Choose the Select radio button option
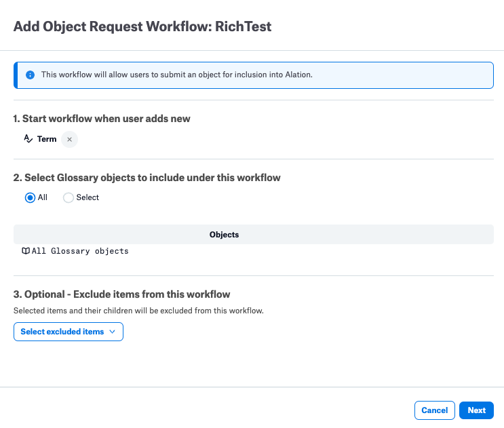Image resolution: width=504 pixels, height=428 pixels. [x=68, y=197]
